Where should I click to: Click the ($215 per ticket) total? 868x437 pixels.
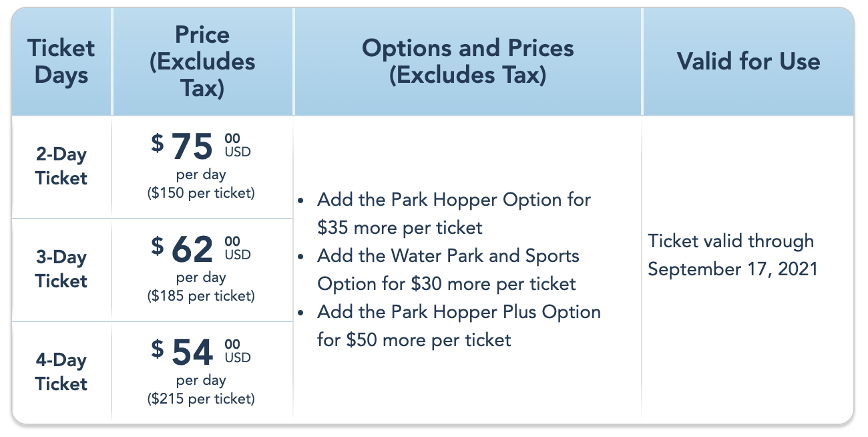click(x=201, y=399)
